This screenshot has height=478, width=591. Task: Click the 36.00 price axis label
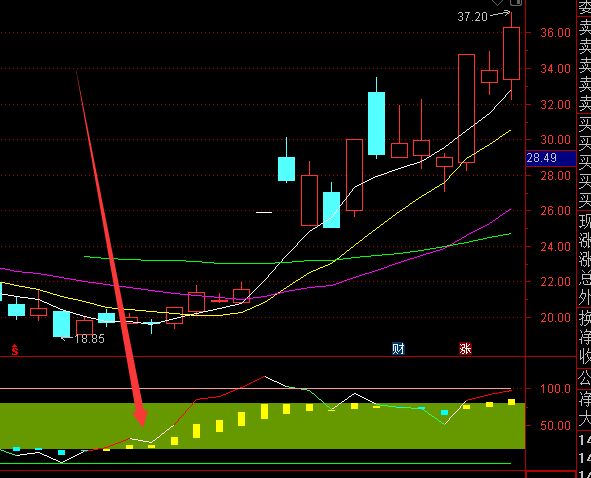[x=555, y=33]
